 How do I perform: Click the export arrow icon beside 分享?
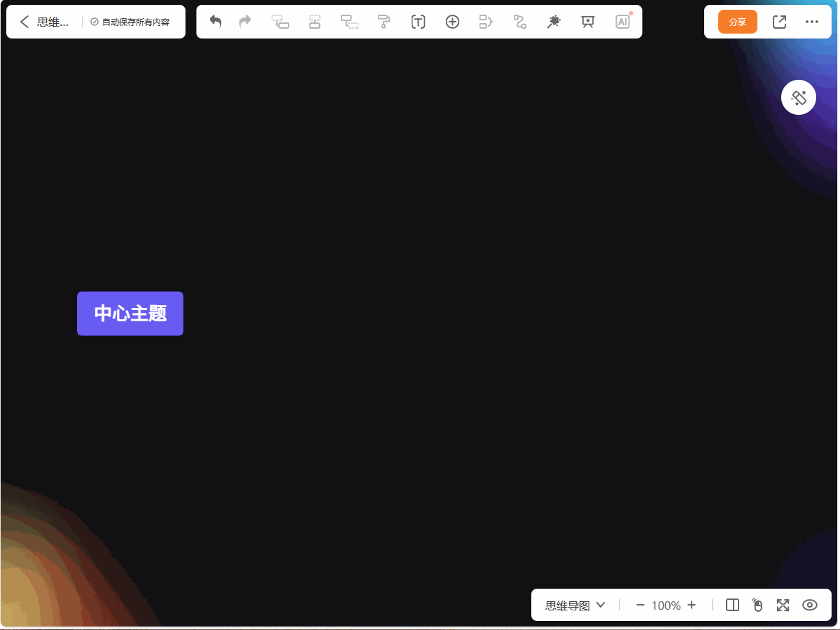pyautogui.click(x=779, y=22)
